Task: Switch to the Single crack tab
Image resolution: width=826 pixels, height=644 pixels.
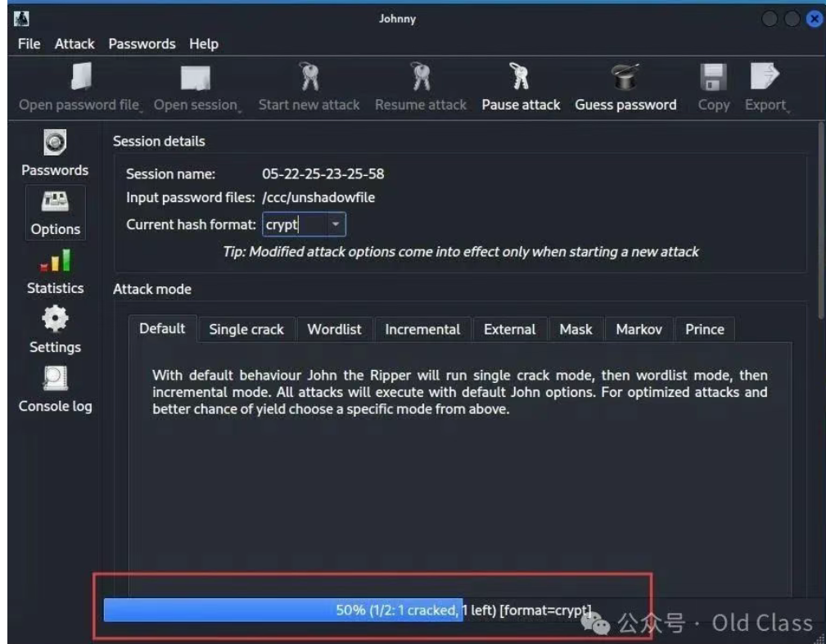Action: [x=246, y=330]
